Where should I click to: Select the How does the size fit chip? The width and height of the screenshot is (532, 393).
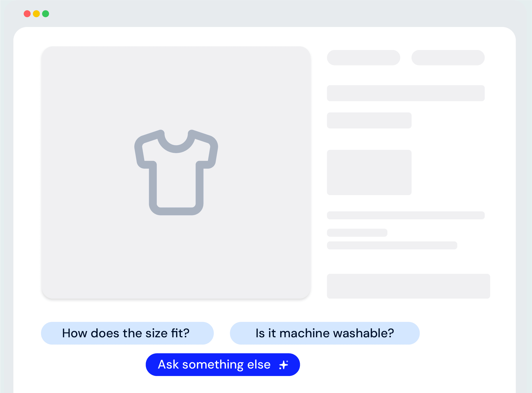127,333
